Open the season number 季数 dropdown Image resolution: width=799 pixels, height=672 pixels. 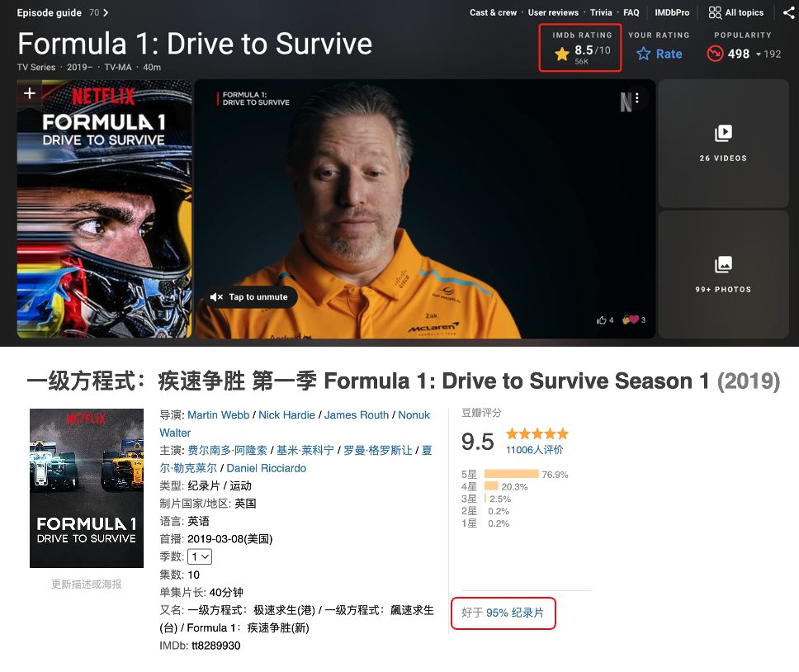tap(200, 557)
